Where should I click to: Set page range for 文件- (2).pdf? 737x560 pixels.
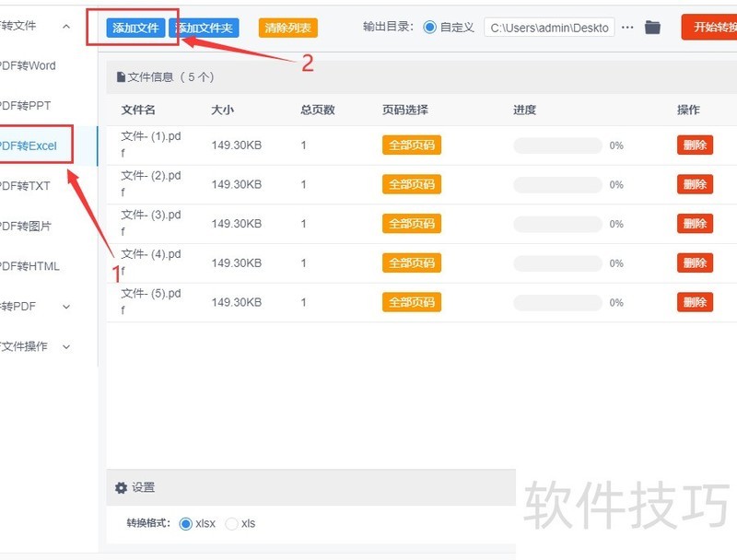[412, 184]
